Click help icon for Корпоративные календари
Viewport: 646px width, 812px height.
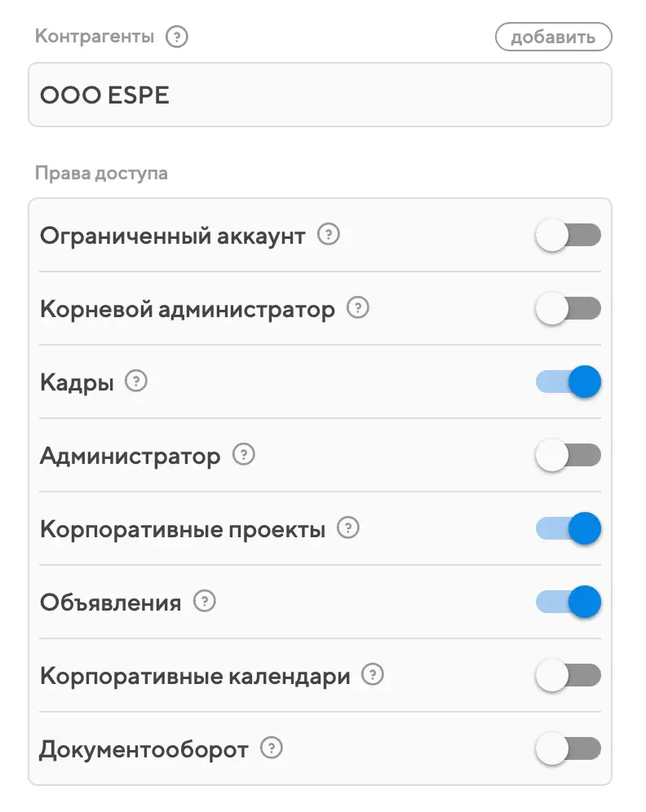[x=373, y=675]
